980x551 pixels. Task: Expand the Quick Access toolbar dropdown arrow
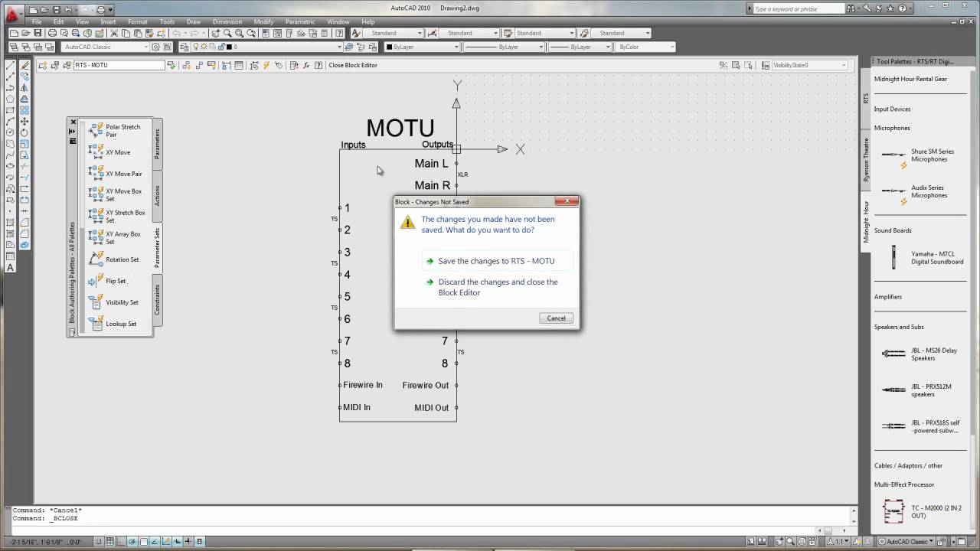[111, 10]
